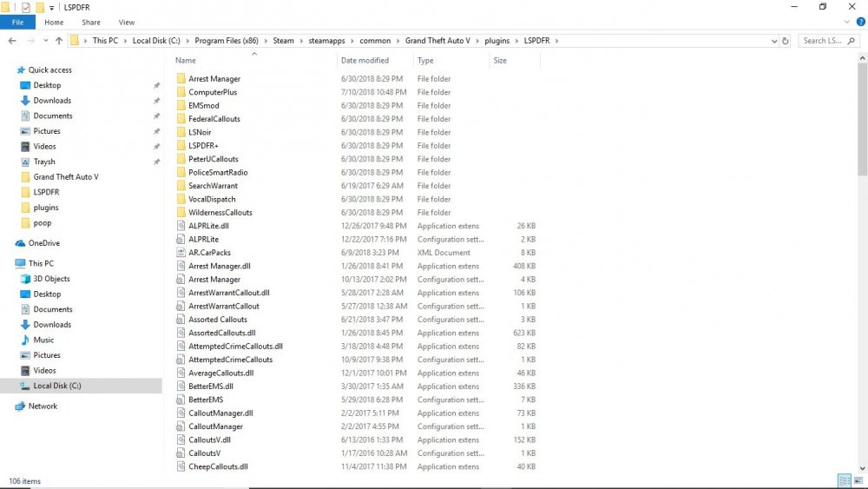Open Traysh in Quick access
868x489 pixels.
point(44,162)
